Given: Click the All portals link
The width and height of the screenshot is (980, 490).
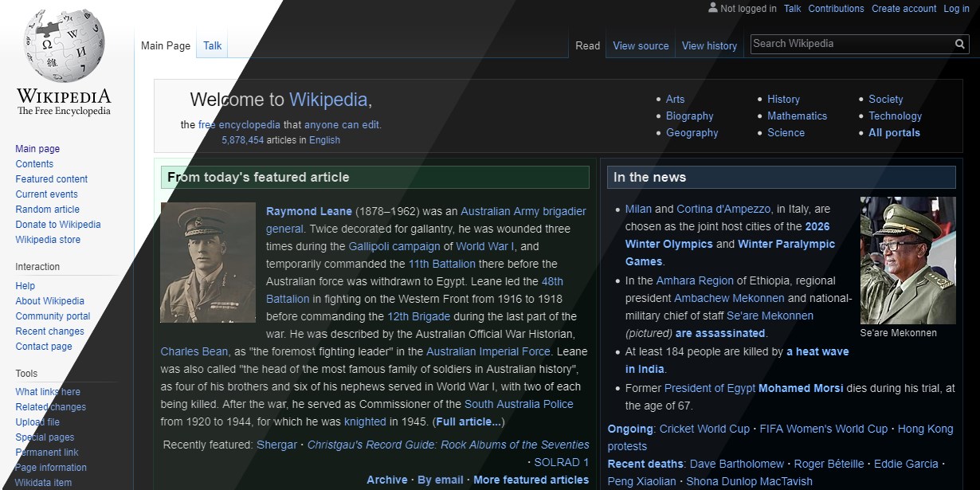Looking at the screenshot, I should click(x=894, y=133).
